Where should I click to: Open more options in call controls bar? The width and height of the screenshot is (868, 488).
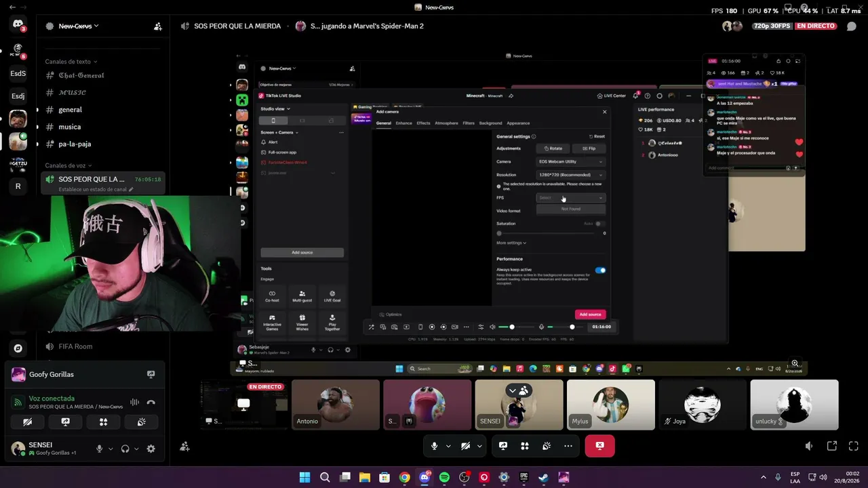pyautogui.click(x=568, y=446)
